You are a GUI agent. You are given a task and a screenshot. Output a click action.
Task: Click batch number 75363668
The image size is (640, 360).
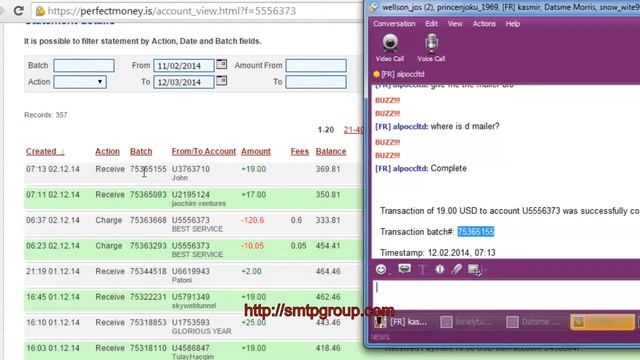coord(148,220)
